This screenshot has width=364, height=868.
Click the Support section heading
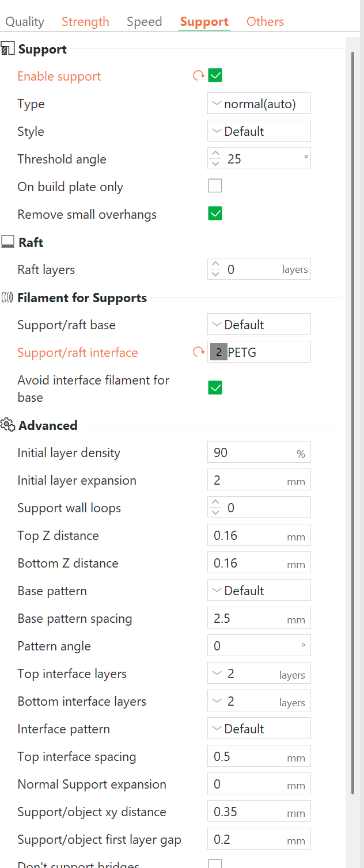pos(43,50)
